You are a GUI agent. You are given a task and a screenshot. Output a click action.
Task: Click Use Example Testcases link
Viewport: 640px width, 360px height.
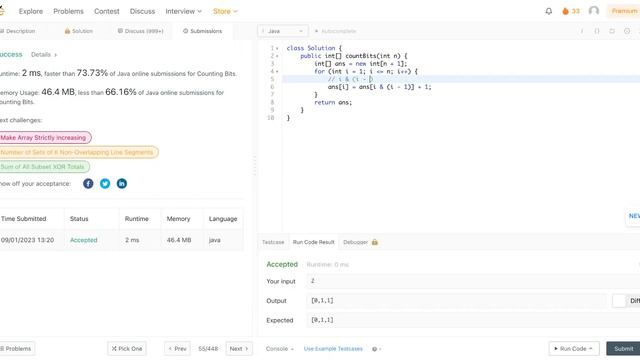point(333,349)
